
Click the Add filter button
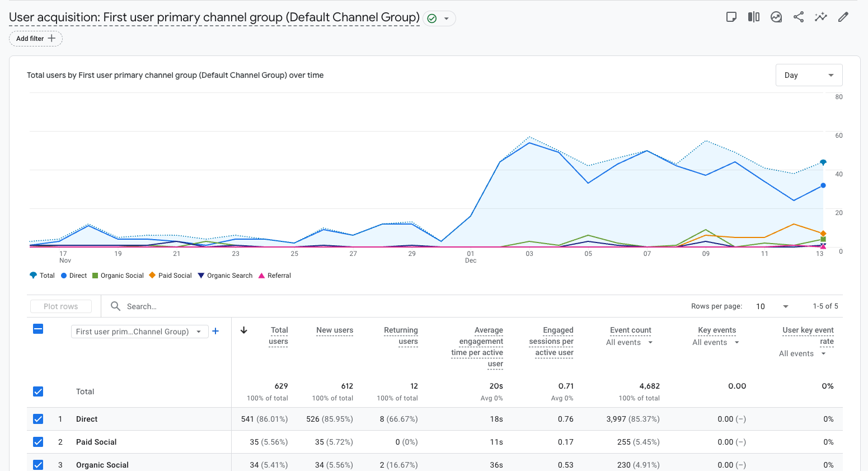click(x=35, y=38)
